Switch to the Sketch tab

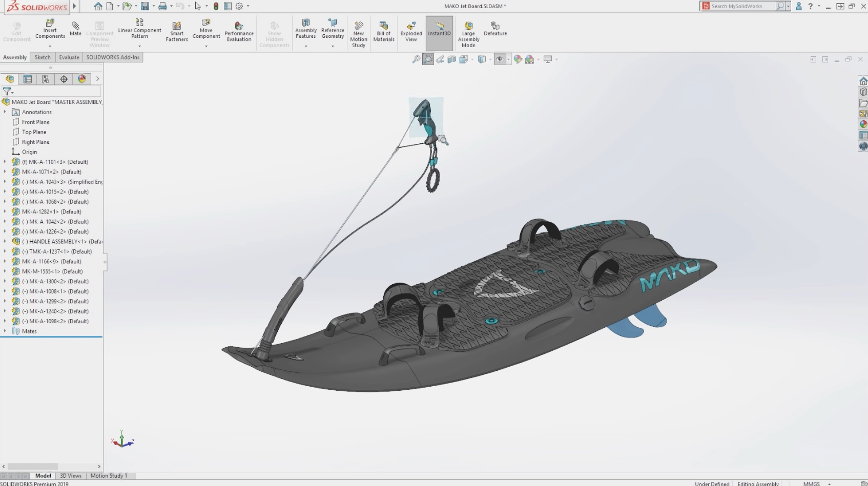(x=42, y=57)
